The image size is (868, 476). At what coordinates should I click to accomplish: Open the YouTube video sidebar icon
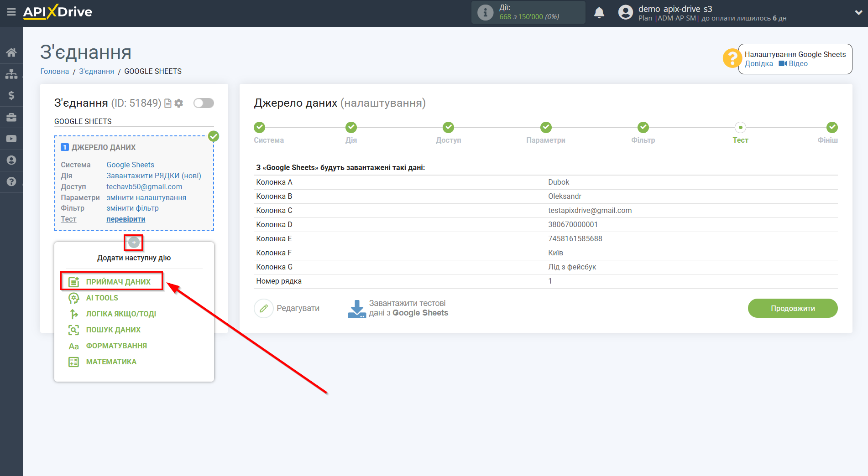click(11, 139)
